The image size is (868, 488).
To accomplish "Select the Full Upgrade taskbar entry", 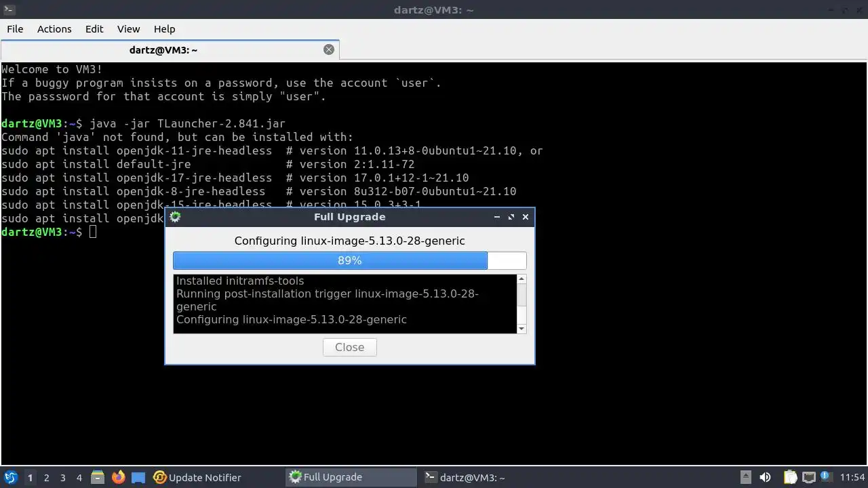I will [351, 477].
